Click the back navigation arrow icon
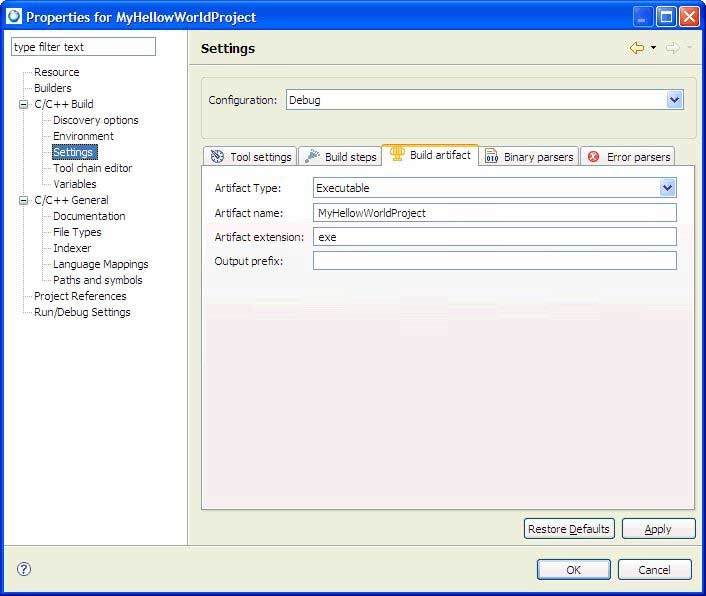The image size is (706, 596). click(636, 48)
